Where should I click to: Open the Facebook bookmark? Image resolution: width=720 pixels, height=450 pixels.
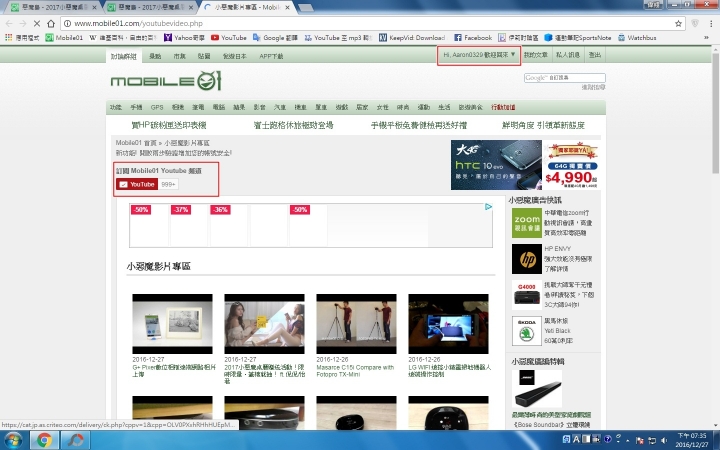coord(473,38)
